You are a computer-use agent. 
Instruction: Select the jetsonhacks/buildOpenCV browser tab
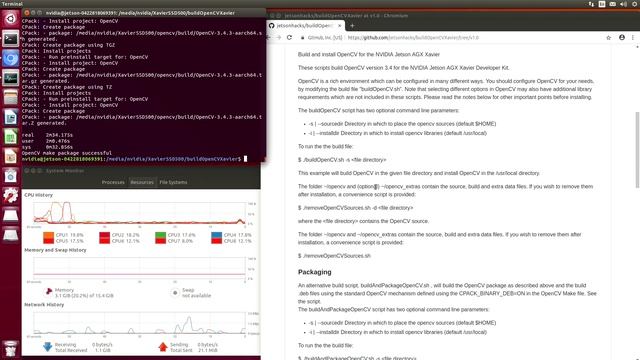point(304,26)
